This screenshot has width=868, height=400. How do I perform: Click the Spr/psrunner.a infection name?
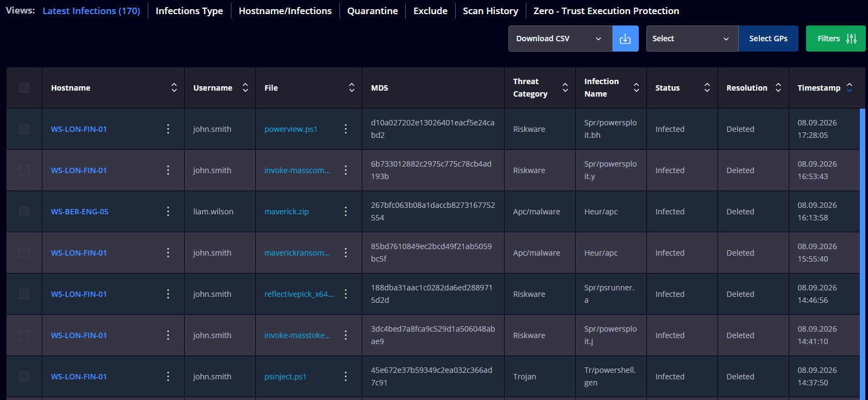tap(609, 294)
